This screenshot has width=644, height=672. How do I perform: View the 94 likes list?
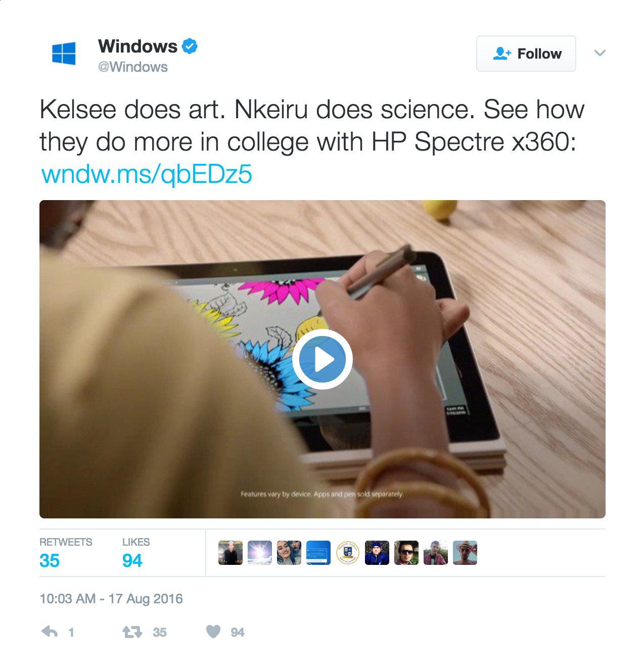tap(136, 553)
